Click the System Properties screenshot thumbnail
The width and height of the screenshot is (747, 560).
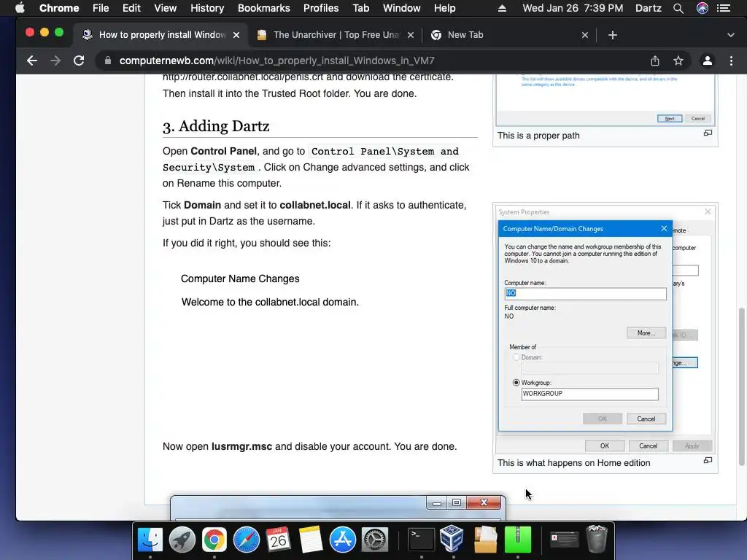[605, 329]
